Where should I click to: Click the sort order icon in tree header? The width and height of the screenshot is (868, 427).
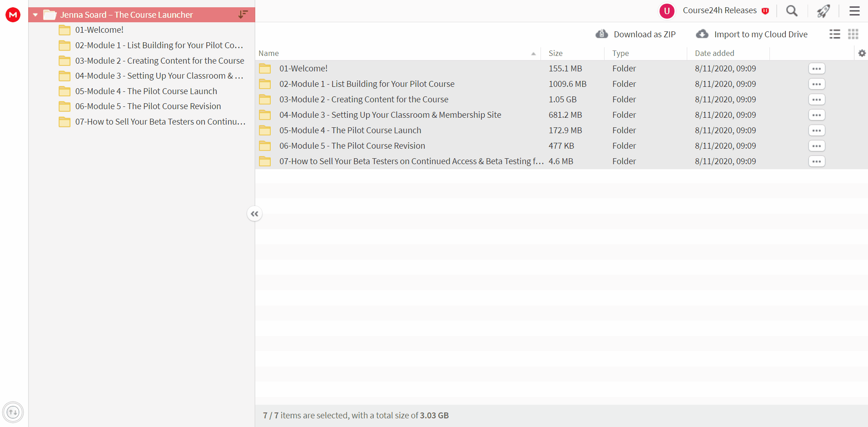(x=243, y=15)
